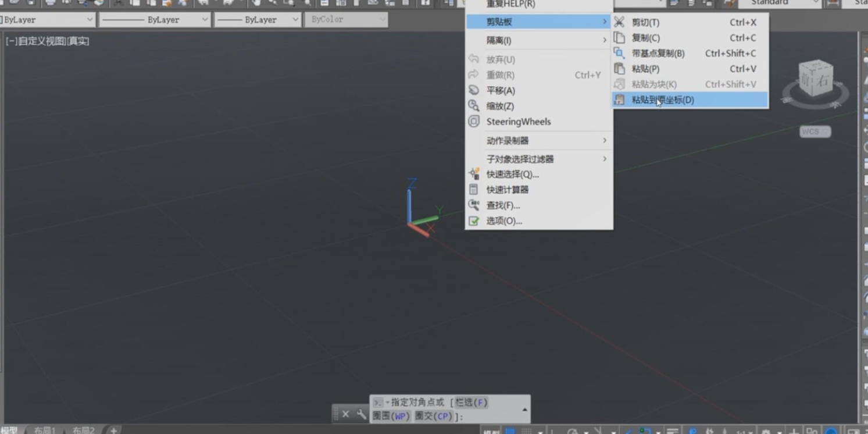
Task: Click the calculator icon beside 快速计算器
Action: coord(474,190)
